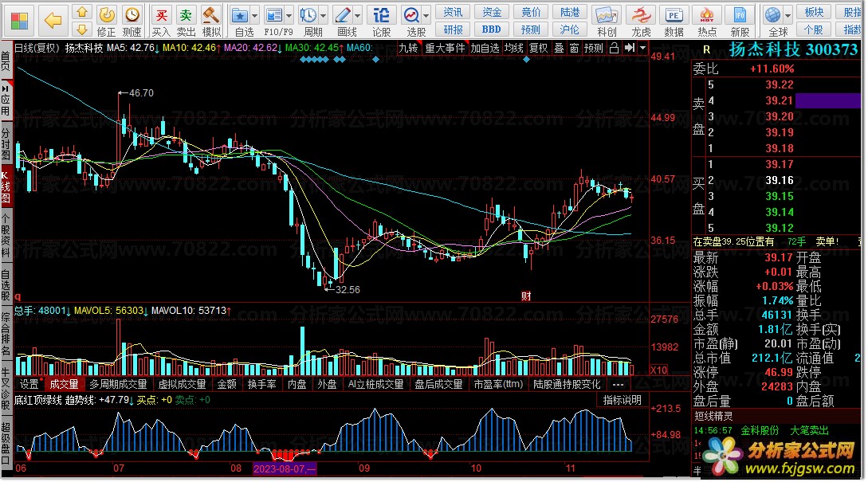Select the 画线 drawing pencil icon
Screen dimensions: 868x482
(x=344, y=21)
